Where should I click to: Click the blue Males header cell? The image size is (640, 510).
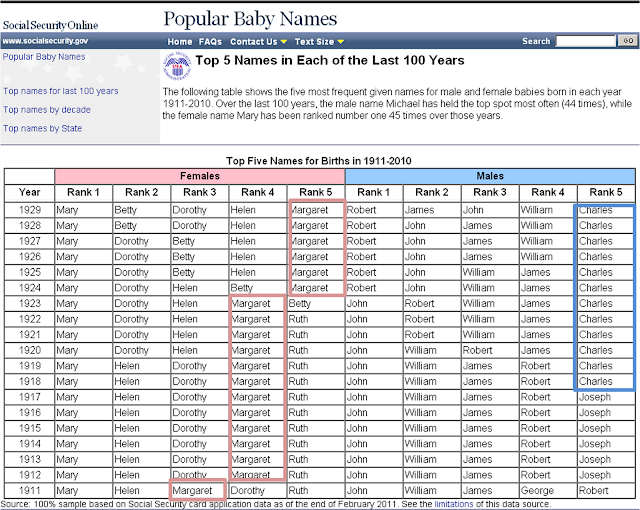(490, 176)
